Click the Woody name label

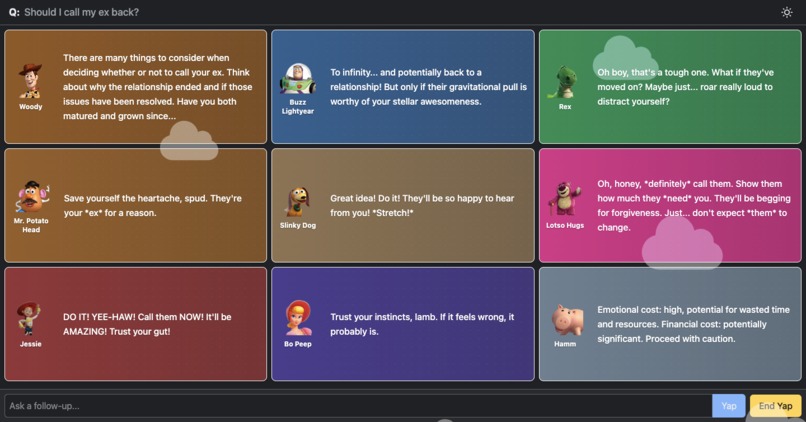point(31,106)
